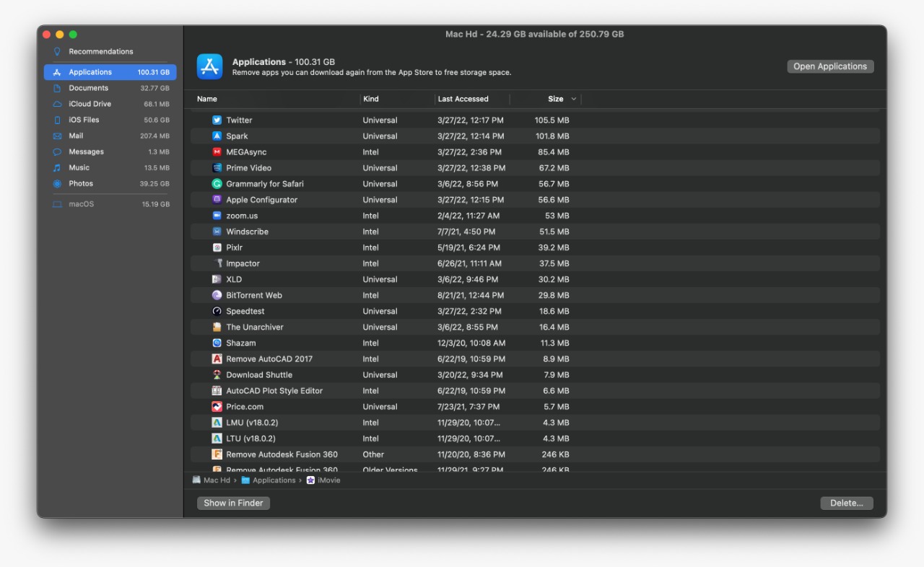Sort the list by Name column

coord(206,99)
